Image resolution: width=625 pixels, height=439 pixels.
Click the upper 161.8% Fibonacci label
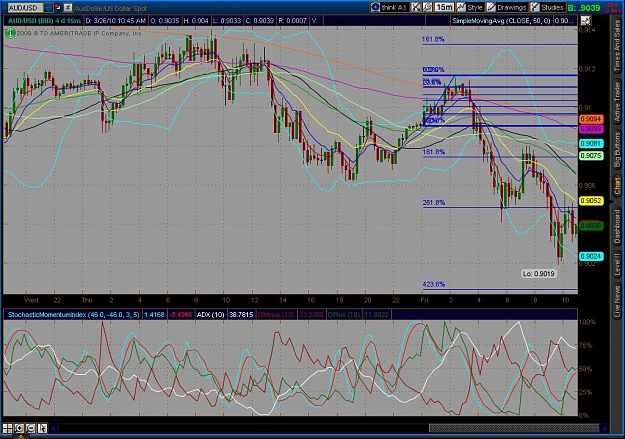(433, 39)
